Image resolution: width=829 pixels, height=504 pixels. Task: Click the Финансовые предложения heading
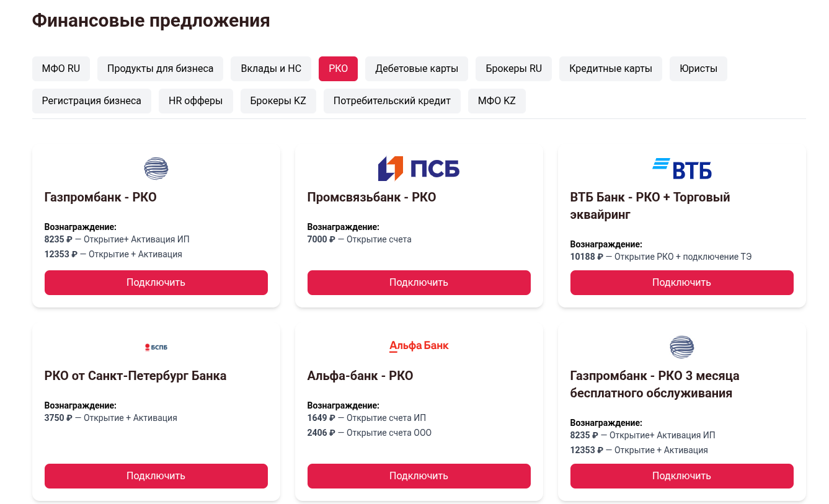(x=151, y=20)
